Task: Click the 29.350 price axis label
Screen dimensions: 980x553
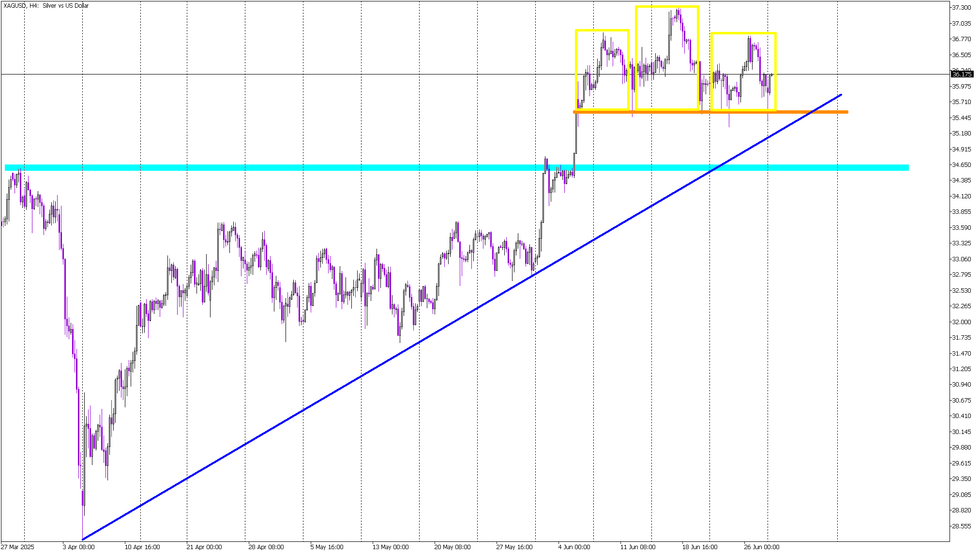Action: 961,479
